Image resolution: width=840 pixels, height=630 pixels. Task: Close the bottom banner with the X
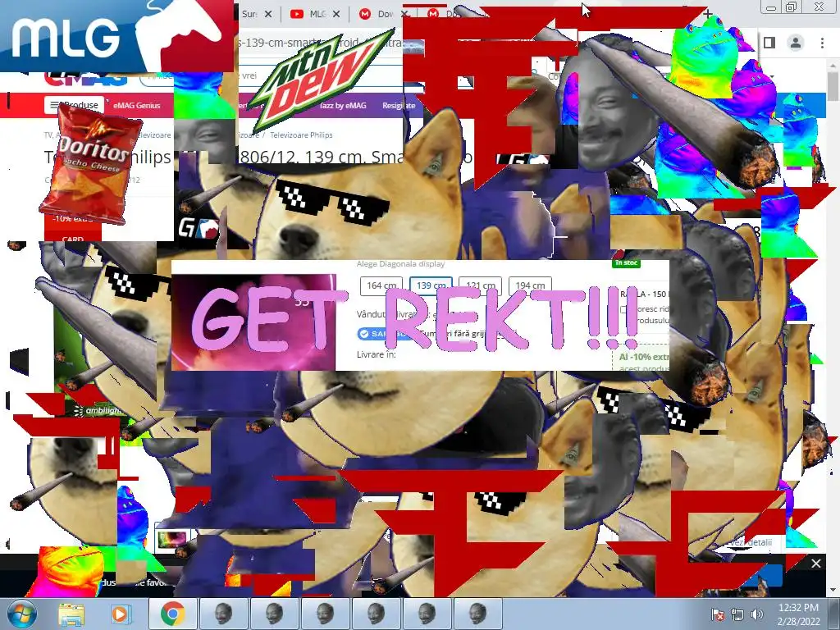[816, 564]
